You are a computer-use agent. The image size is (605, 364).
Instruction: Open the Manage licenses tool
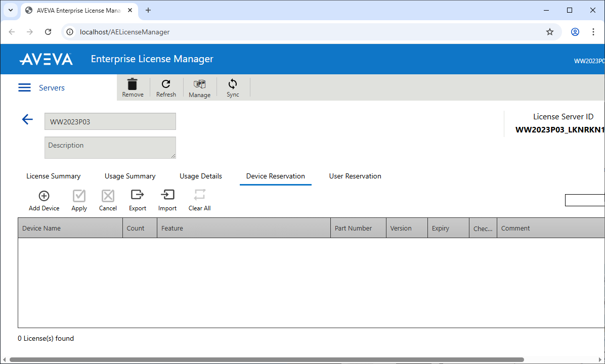[199, 88]
